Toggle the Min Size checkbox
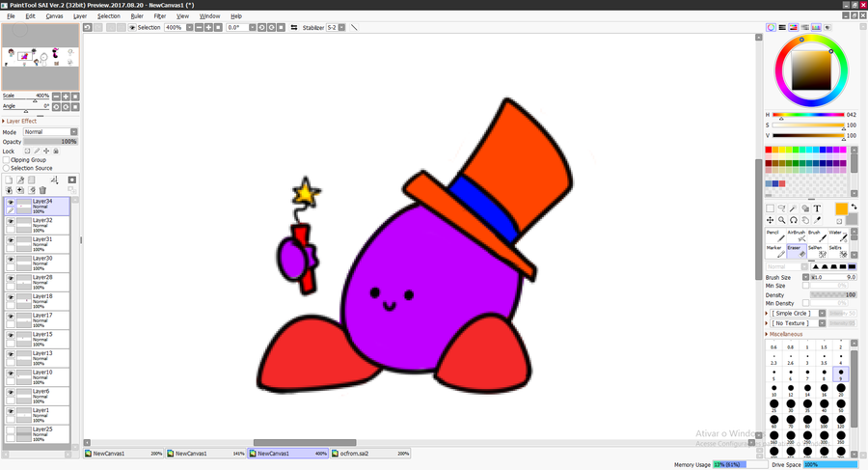 point(806,286)
